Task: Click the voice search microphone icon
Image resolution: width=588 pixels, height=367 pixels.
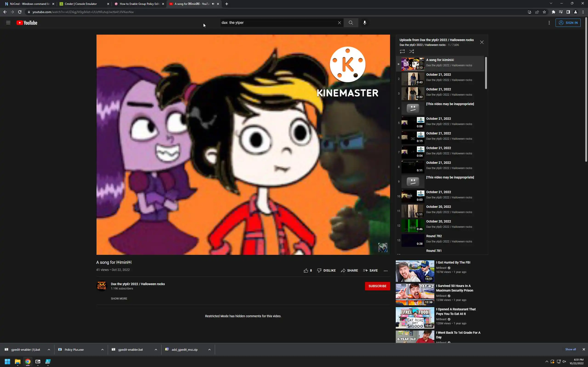Action: (x=365, y=23)
